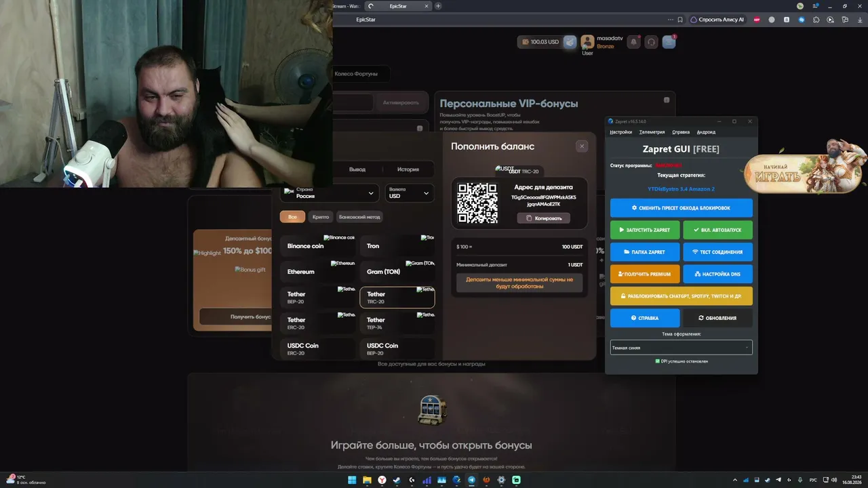Viewport: 868px width, 488px height.
Task: Close the EpicStar browser tab
Action: click(426, 6)
